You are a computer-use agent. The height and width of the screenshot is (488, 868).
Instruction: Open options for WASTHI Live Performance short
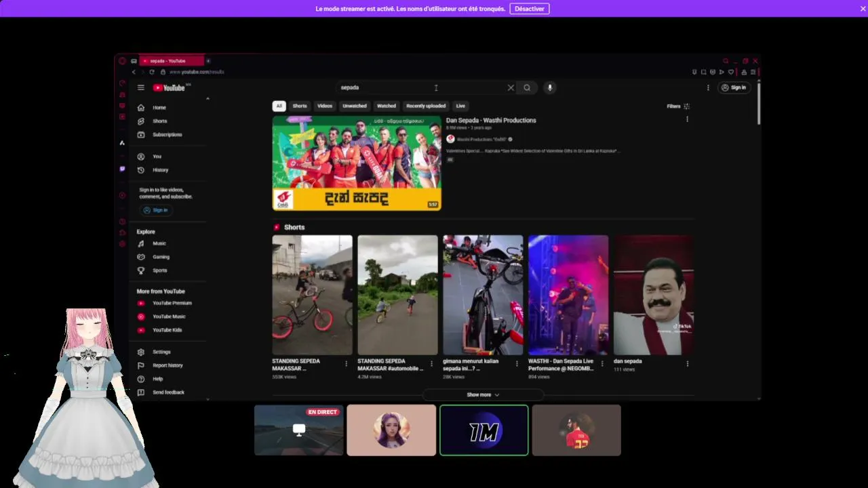(x=602, y=364)
